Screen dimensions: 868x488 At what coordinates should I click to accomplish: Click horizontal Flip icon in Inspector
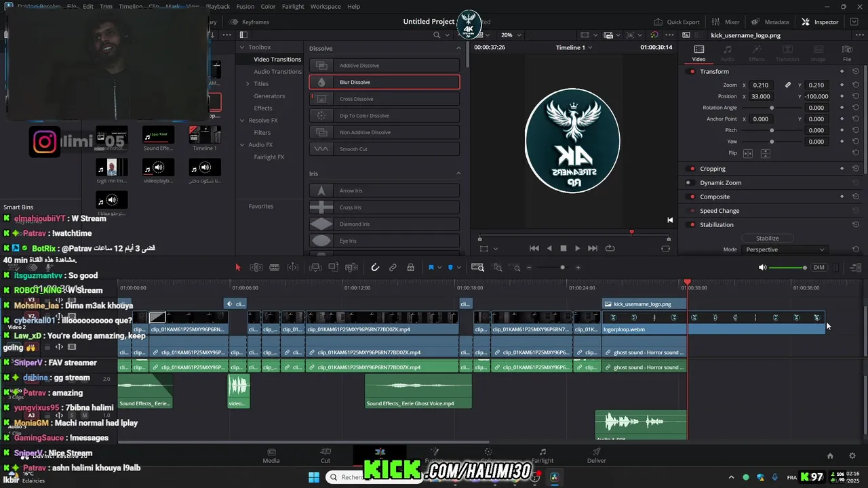[748, 153]
